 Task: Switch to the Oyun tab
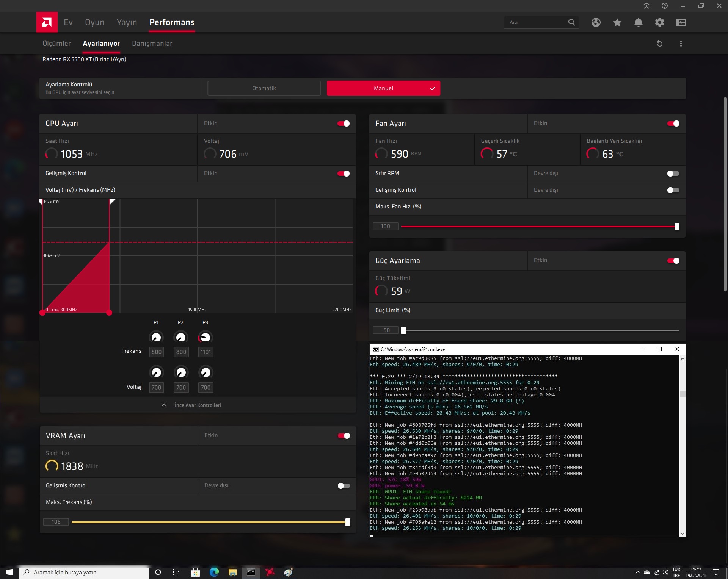[x=94, y=22]
